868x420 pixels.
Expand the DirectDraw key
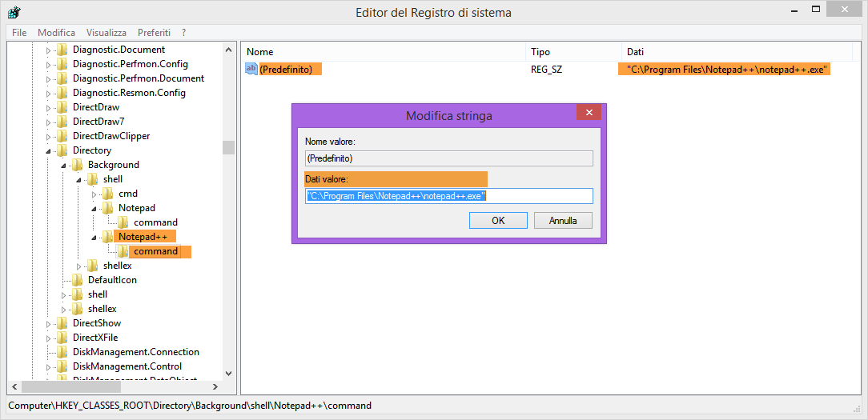point(48,107)
